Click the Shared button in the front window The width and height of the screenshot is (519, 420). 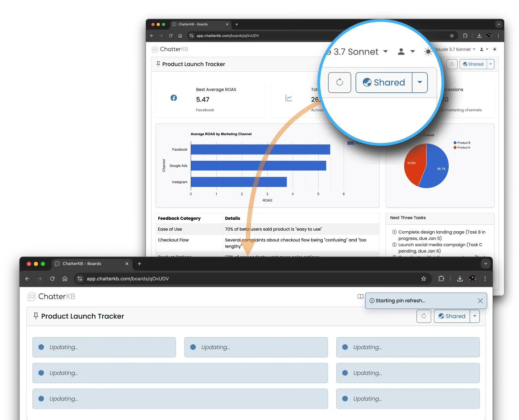[452, 316]
